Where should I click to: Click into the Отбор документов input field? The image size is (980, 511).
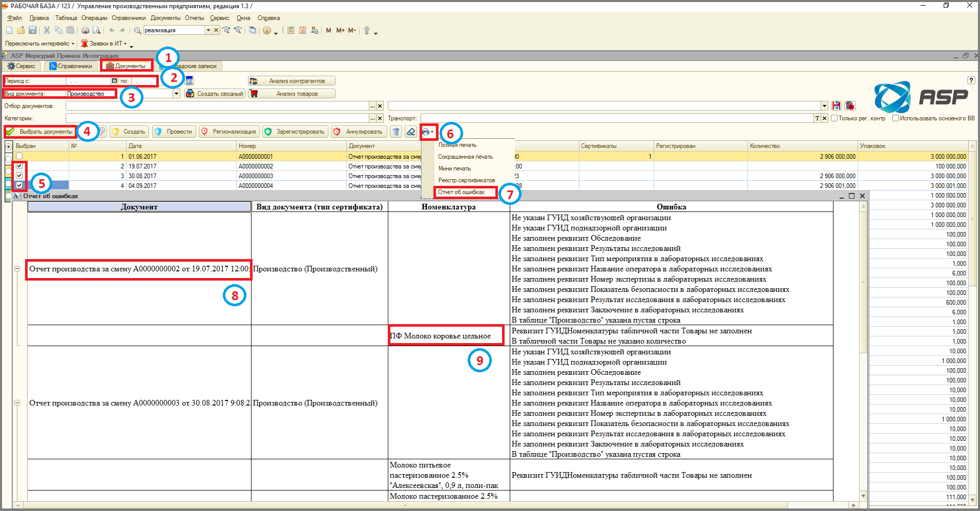click(x=217, y=106)
